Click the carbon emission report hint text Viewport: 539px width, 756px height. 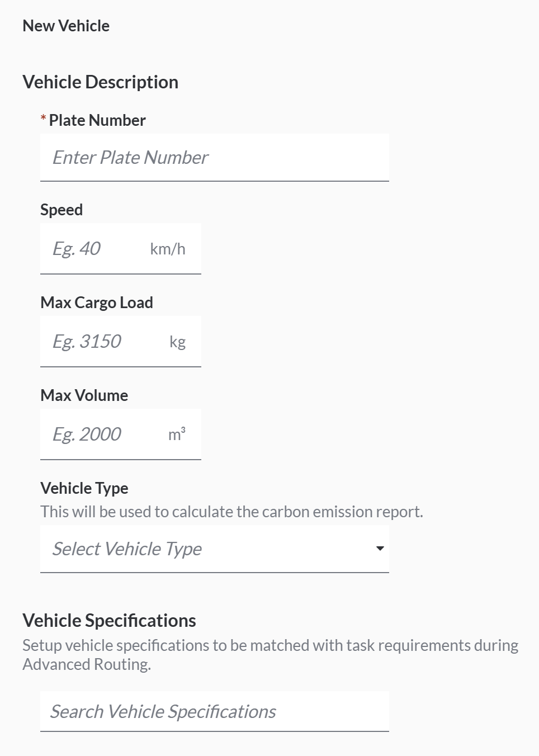(231, 512)
